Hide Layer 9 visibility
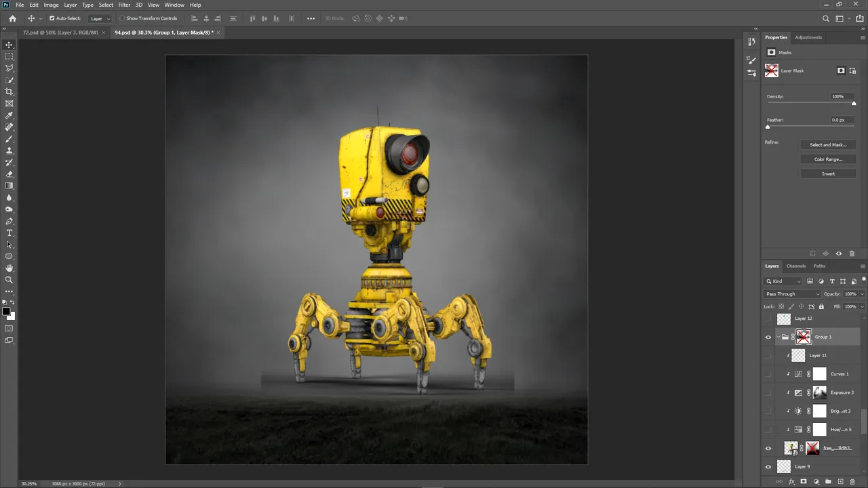 (768, 466)
